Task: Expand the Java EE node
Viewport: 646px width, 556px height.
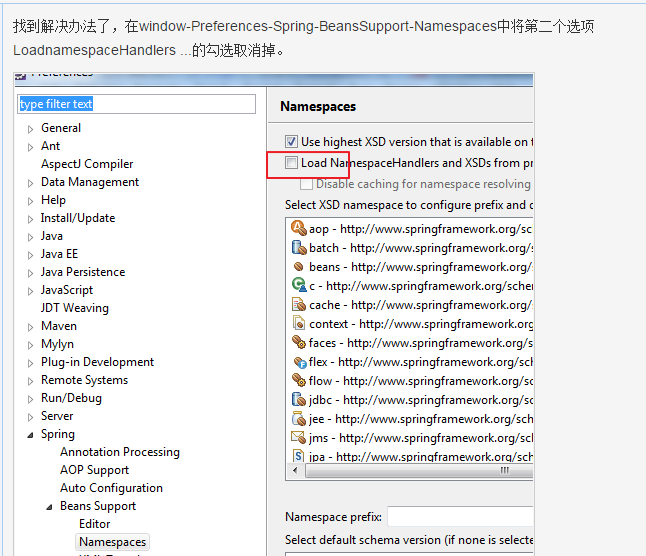Action: coord(30,255)
